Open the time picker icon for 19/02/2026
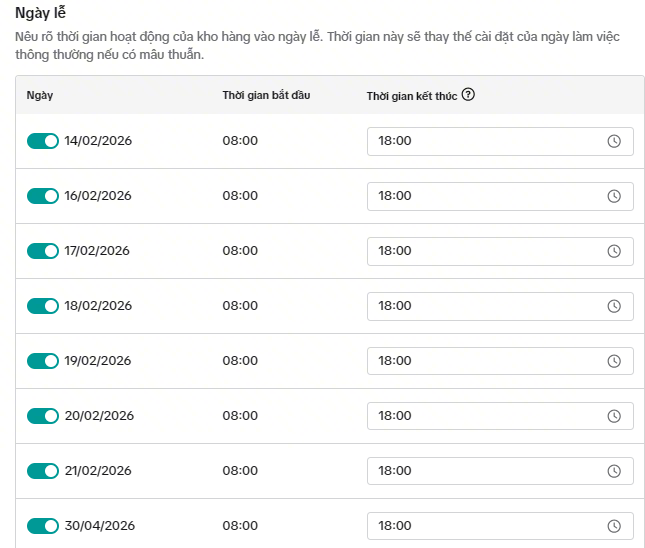Image resolution: width=645 pixels, height=548 pixels. (615, 361)
